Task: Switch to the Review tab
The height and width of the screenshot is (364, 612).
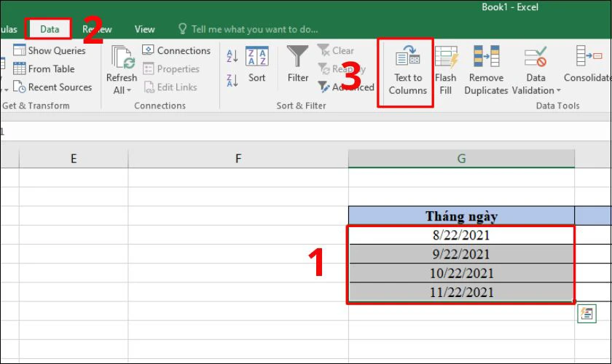Action: (97, 29)
